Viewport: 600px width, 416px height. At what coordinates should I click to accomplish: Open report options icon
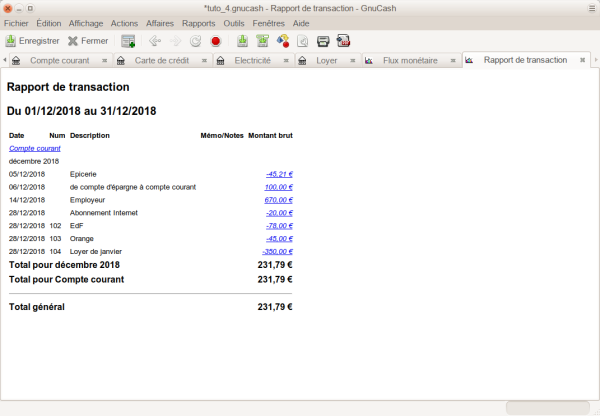tap(282, 41)
